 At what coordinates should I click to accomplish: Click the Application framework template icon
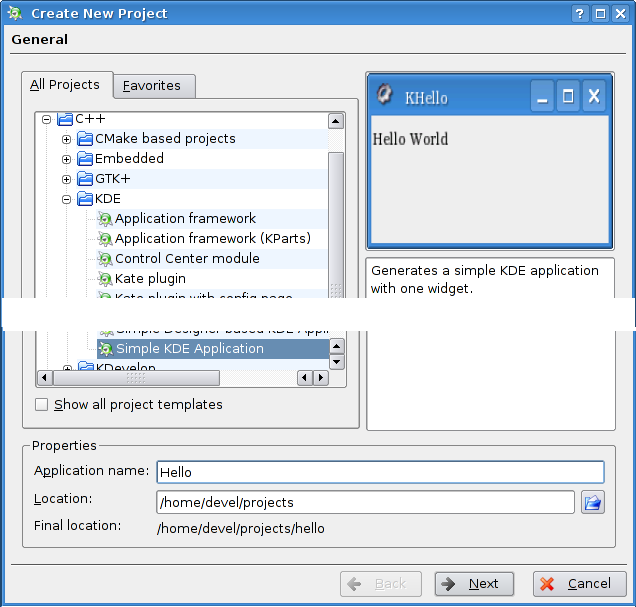pos(105,219)
